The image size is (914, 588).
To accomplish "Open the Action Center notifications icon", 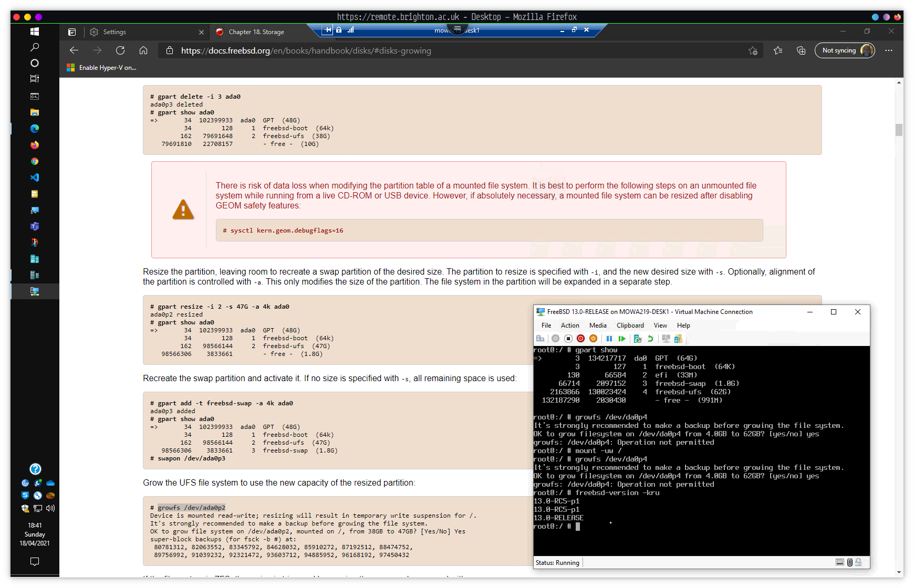I will click(x=35, y=562).
